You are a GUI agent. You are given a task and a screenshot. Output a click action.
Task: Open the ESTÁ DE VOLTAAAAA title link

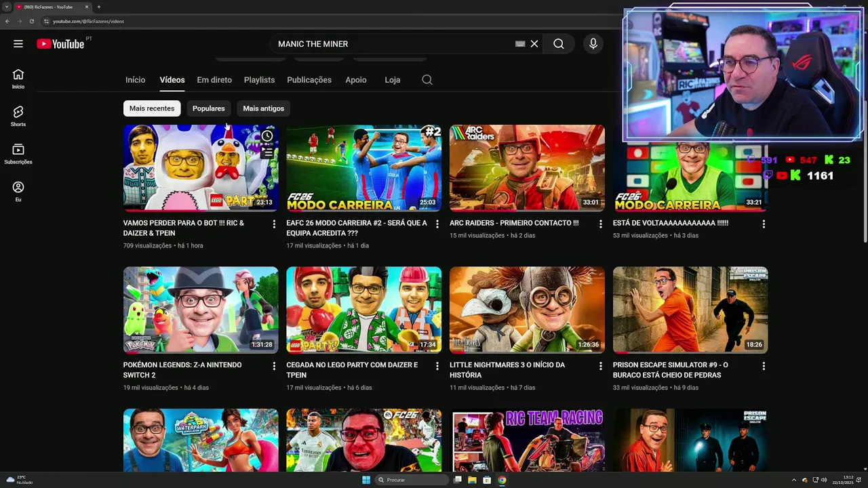pyautogui.click(x=671, y=223)
